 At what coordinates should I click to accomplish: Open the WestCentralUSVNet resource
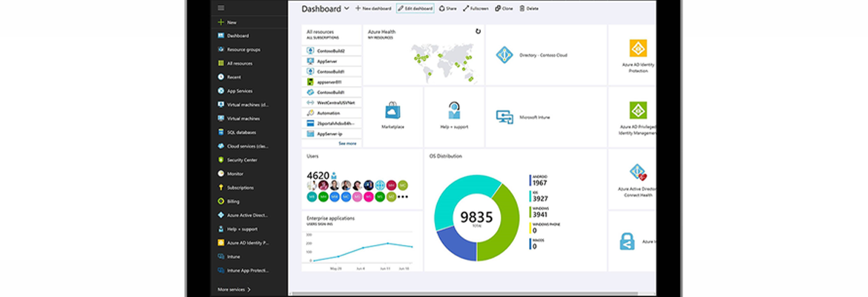(x=332, y=102)
